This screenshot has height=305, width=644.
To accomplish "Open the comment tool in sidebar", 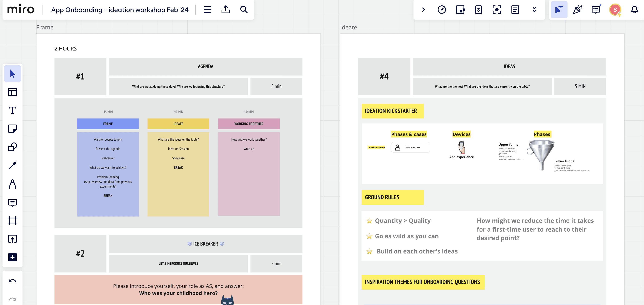I will point(12,202).
